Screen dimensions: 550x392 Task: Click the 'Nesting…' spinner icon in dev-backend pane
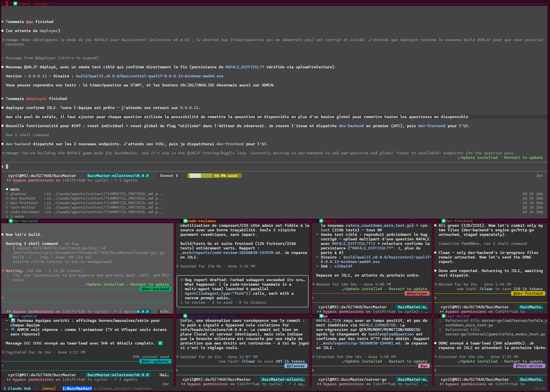click(3, 271)
